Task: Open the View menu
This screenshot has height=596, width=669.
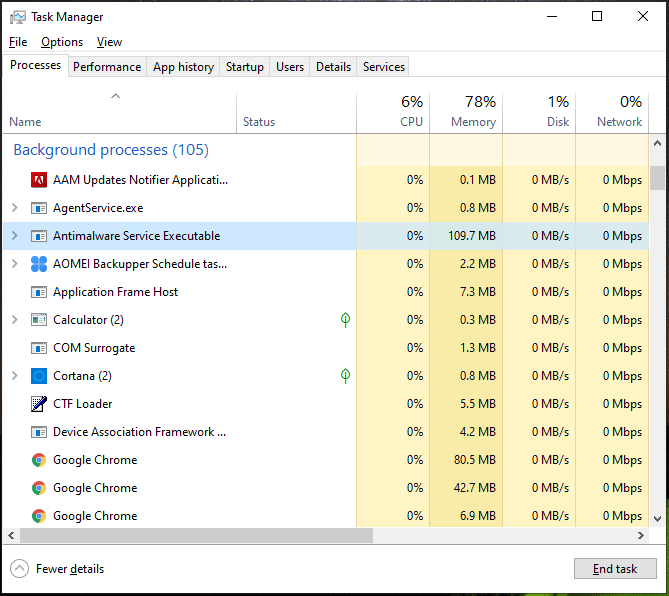Action: pyautogui.click(x=109, y=42)
